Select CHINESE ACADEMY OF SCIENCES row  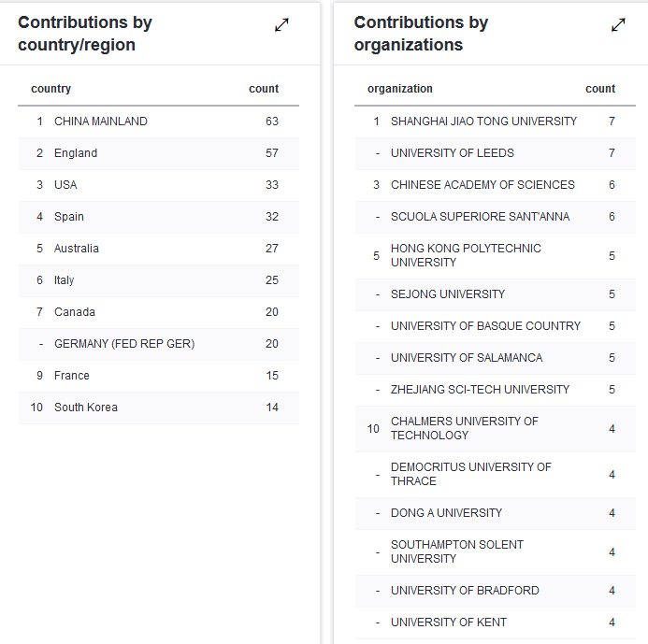point(482,185)
